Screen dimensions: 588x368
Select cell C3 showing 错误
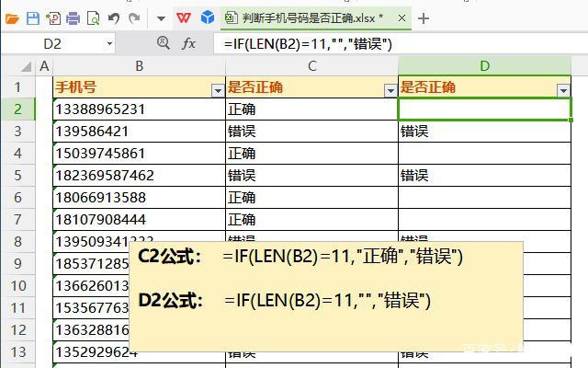pyautogui.click(x=312, y=132)
